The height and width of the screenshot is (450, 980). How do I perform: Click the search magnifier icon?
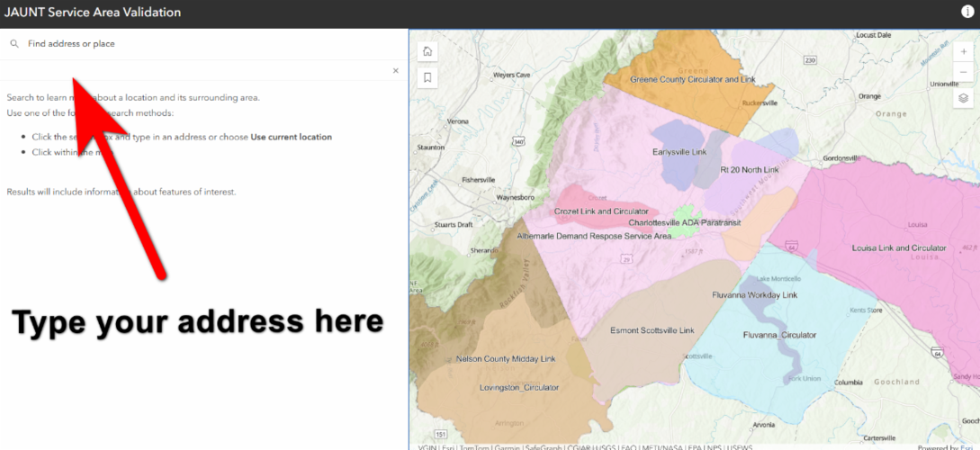pos(14,44)
